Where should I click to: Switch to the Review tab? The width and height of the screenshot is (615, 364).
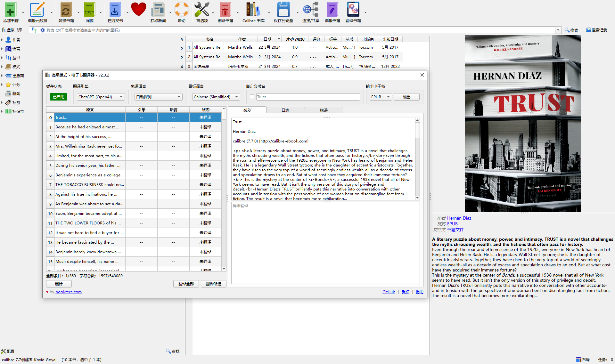(x=247, y=110)
